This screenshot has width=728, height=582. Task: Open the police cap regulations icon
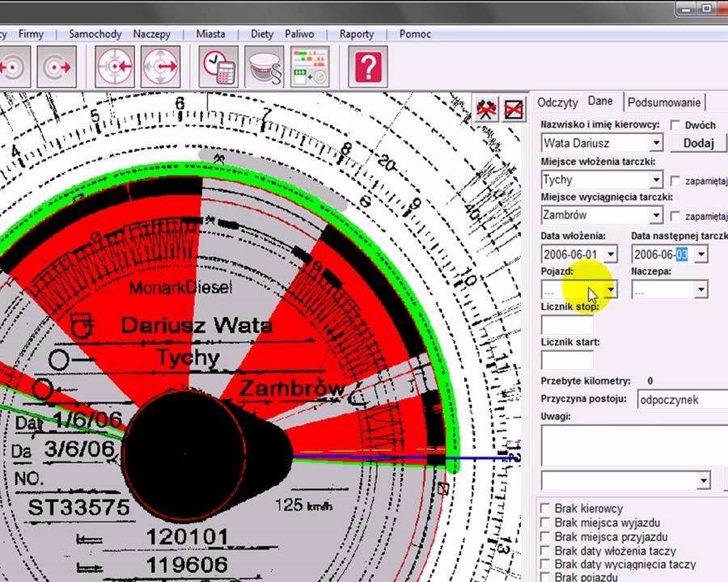(x=264, y=67)
